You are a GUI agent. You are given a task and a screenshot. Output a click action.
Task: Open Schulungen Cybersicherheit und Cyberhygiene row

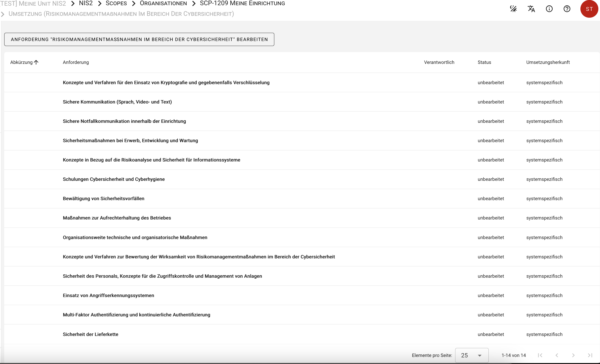pyautogui.click(x=114, y=179)
